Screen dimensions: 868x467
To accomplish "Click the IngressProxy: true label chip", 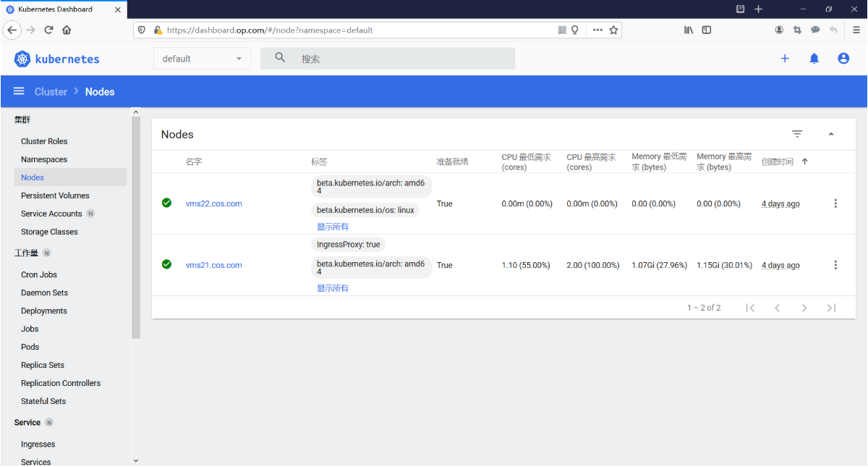I will [348, 245].
